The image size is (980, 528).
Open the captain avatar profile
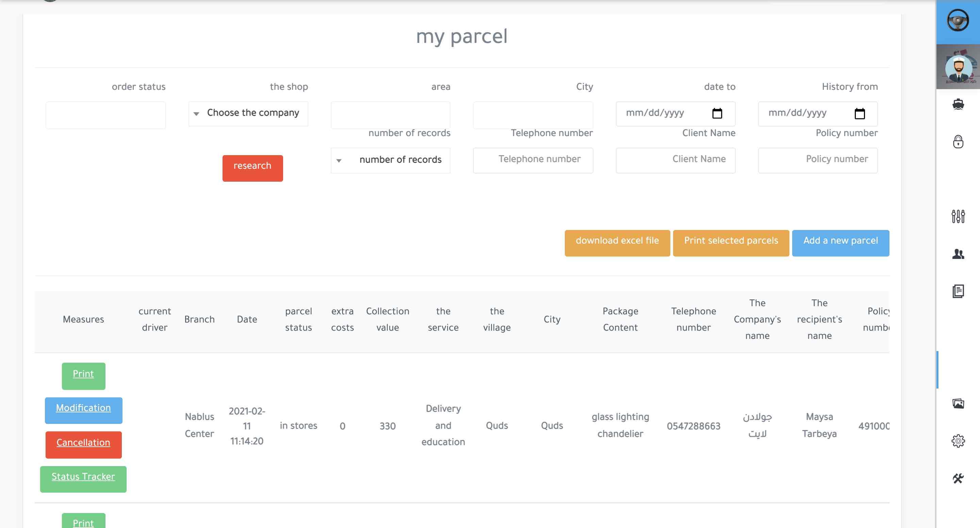pyautogui.click(x=958, y=68)
